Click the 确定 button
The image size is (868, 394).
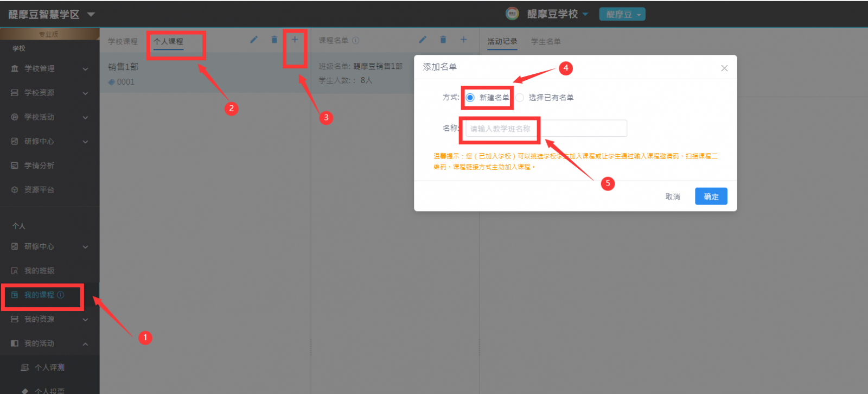pos(711,196)
